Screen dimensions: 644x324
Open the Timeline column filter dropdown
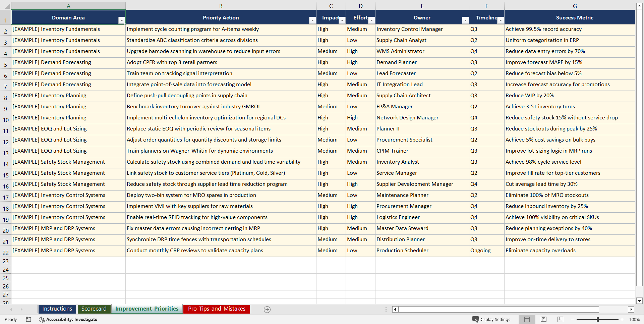(x=501, y=20)
